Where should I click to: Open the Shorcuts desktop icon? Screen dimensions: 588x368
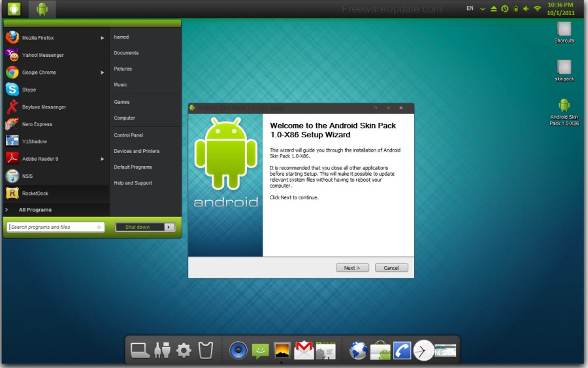564,33
